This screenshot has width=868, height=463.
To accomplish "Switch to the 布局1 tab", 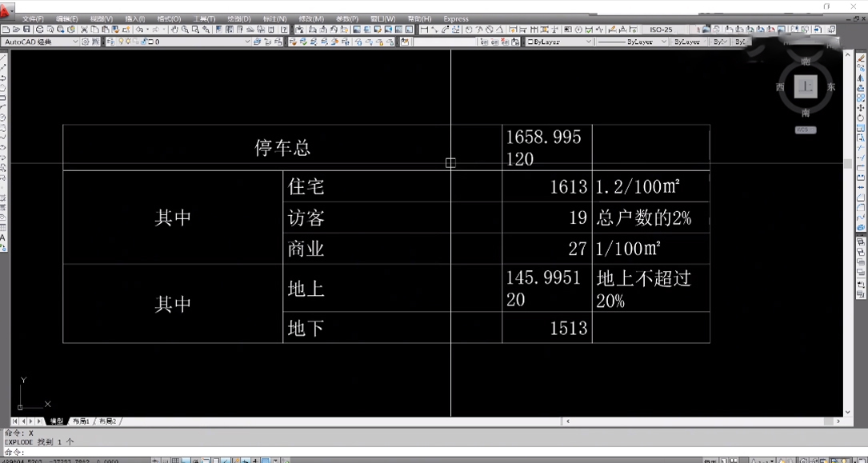I will coord(81,421).
